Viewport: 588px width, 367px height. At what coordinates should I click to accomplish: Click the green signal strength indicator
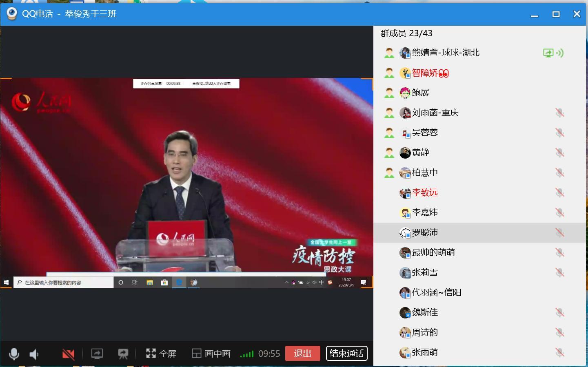246,354
